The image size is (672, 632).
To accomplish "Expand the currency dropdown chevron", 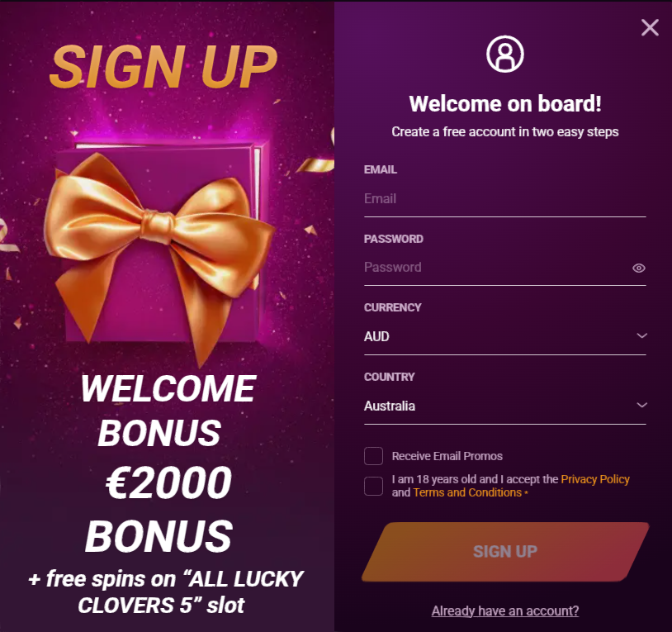I will 641,335.
